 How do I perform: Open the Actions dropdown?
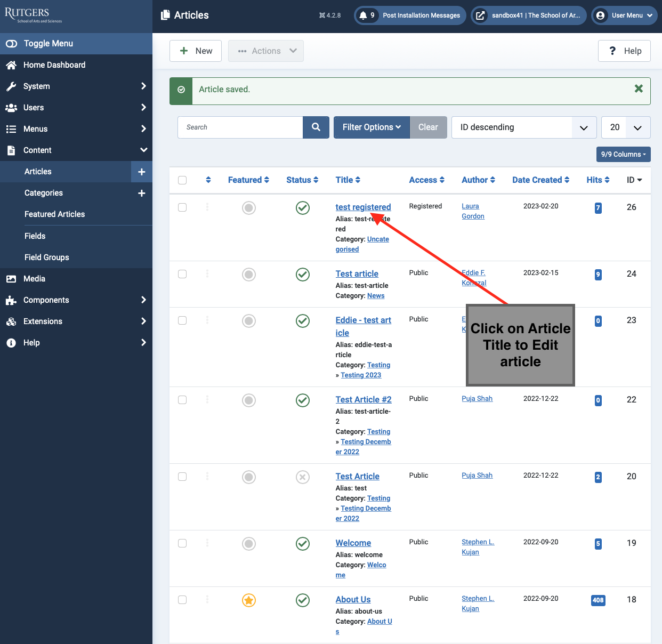[x=266, y=51]
